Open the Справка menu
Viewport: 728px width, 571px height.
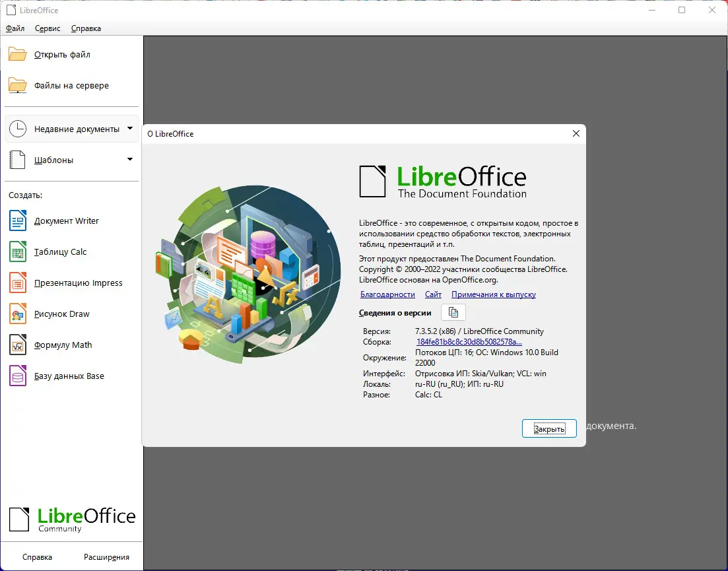coord(85,28)
